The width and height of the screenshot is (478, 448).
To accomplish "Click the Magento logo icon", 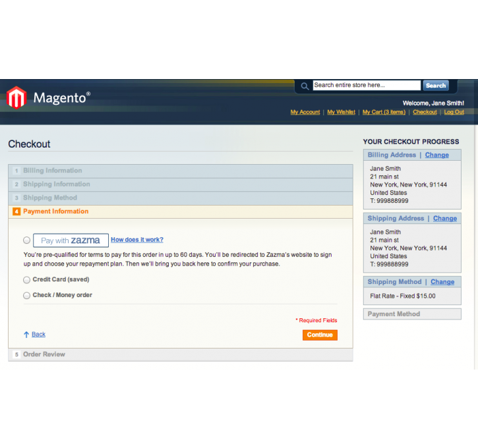I will [16, 98].
